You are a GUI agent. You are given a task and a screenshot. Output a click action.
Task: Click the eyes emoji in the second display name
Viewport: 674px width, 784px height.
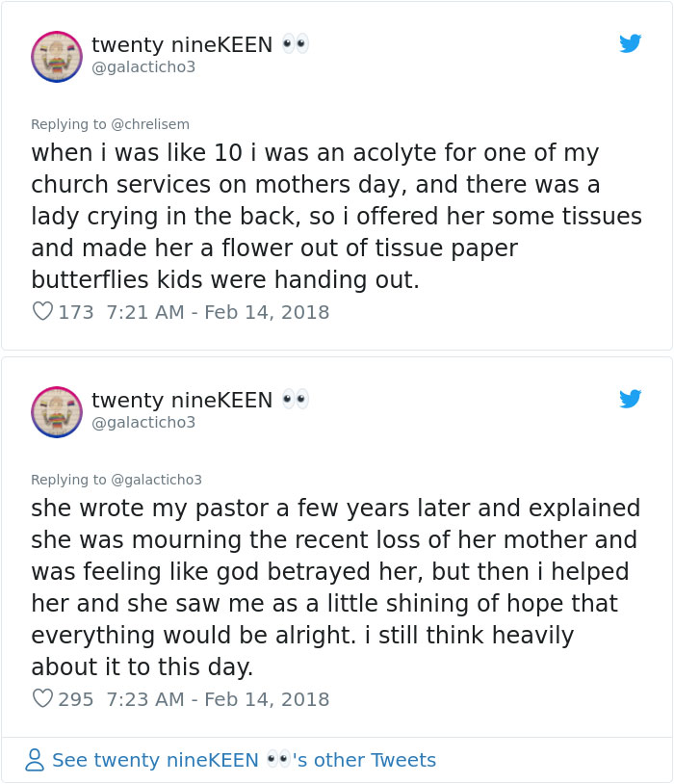tap(296, 397)
